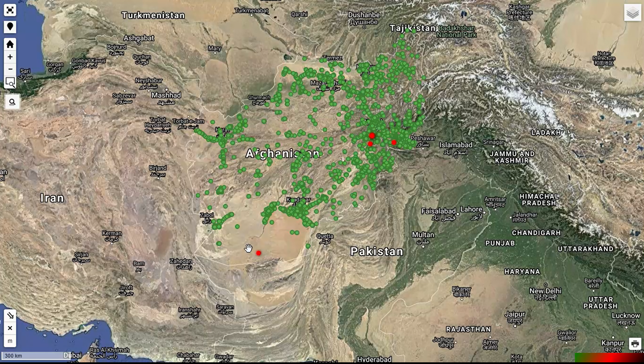
Task: Open the map search tool
Action: [12, 102]
